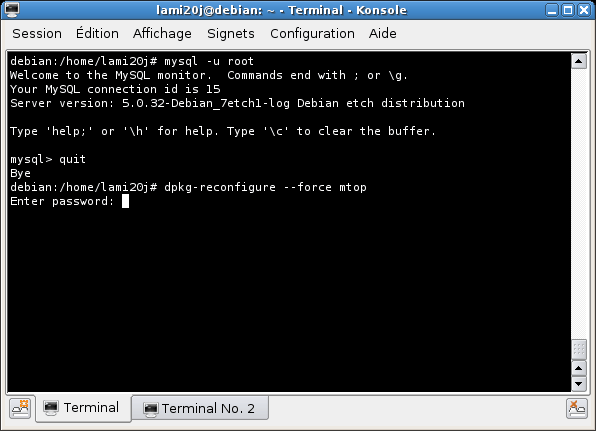Image resolution: width=596 pixels, height=431 pixels.
Task: Click the empty scrollbar track area
Action: pyautogui.click(x=579, y=204)
